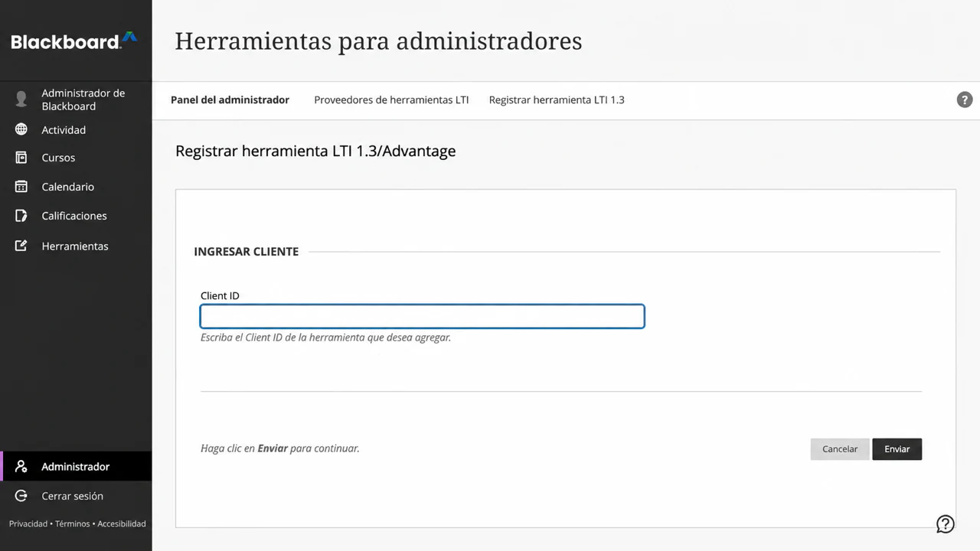Image resolution: width=980 pixels, height=551 pixels.
Task: Open Herramientas from the sidebar
Action: [x=76, y=246]
